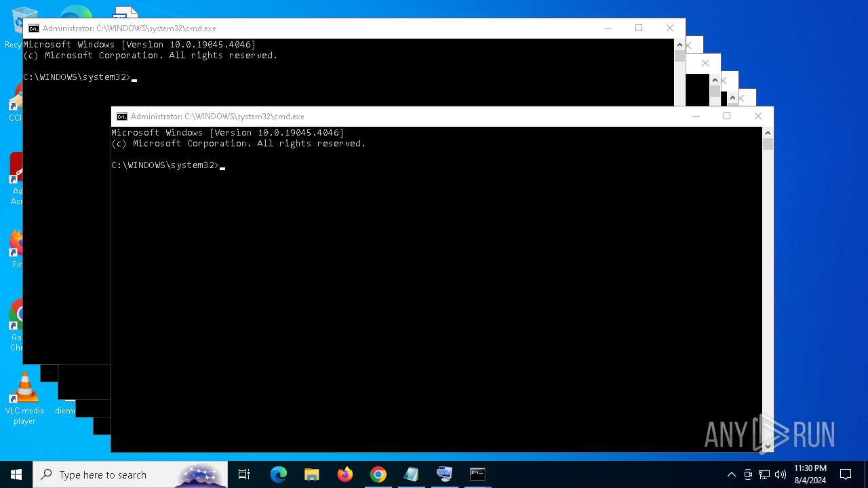Click scroll-up arrow in back cmd window
Viewport: 868px width, 488px height.
(679, 45)
